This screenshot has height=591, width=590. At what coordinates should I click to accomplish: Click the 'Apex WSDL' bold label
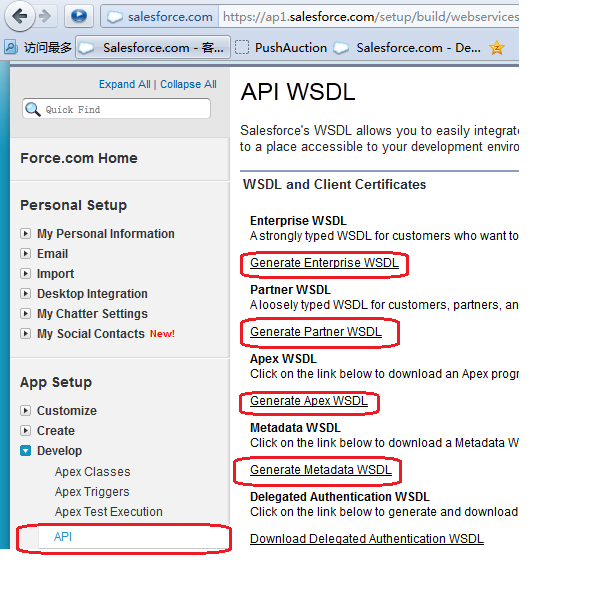pyautogui.click(x=283, y=358)
